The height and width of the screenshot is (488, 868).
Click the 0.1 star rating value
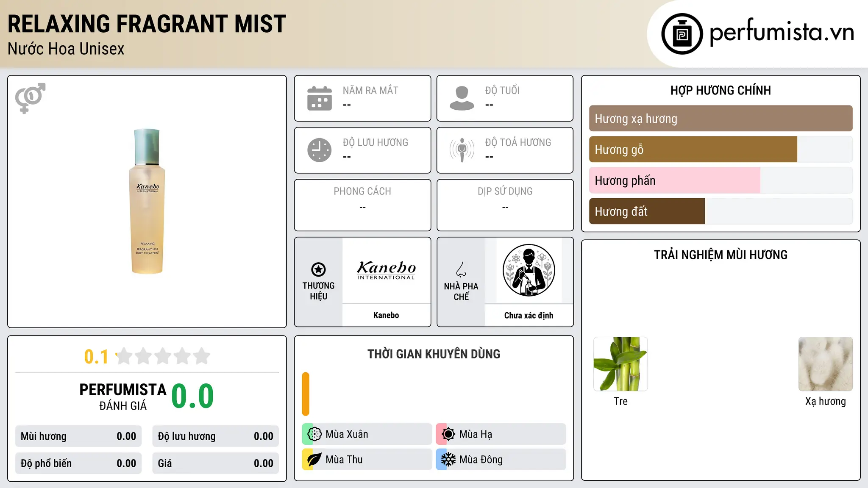(x=96, y=357)
